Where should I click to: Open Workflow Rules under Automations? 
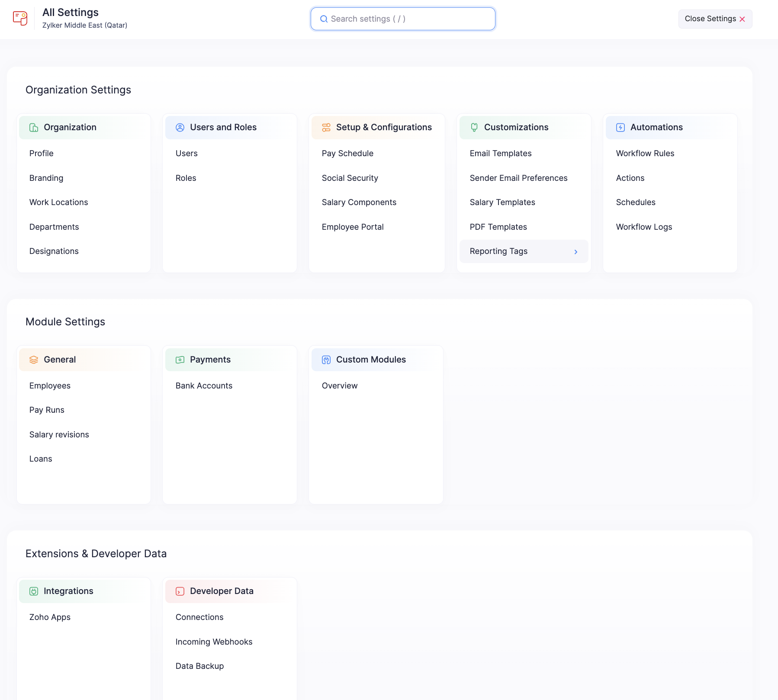click(x=645, y=154)
